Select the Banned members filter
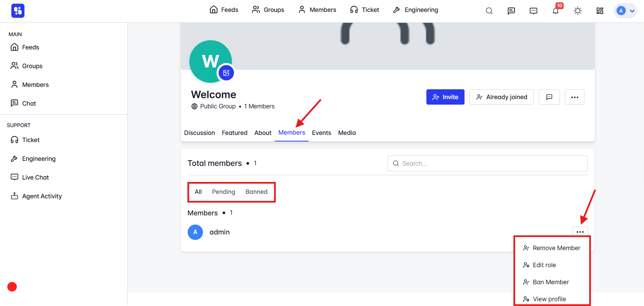Image resolution: width=644 pixels, height=306 pixels. (256, 192)
